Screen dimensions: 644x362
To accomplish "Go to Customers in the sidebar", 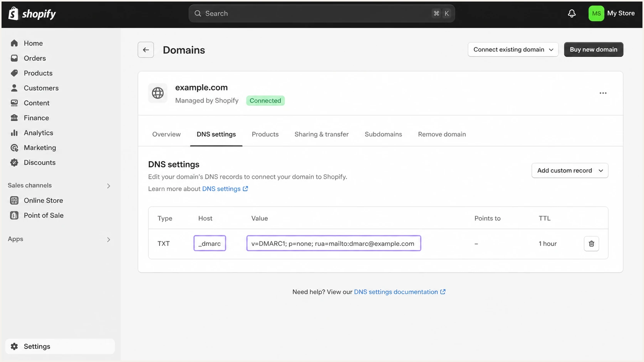I will (41, 88).
